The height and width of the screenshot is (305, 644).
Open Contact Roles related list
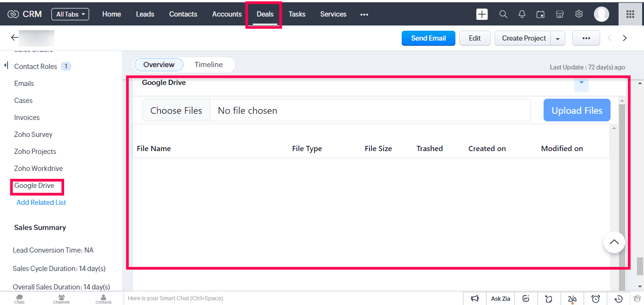36,67
